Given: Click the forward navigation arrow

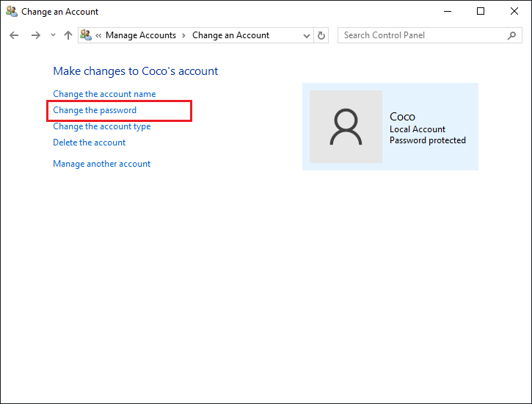Looking at the screenshot, I should point(36,35).
